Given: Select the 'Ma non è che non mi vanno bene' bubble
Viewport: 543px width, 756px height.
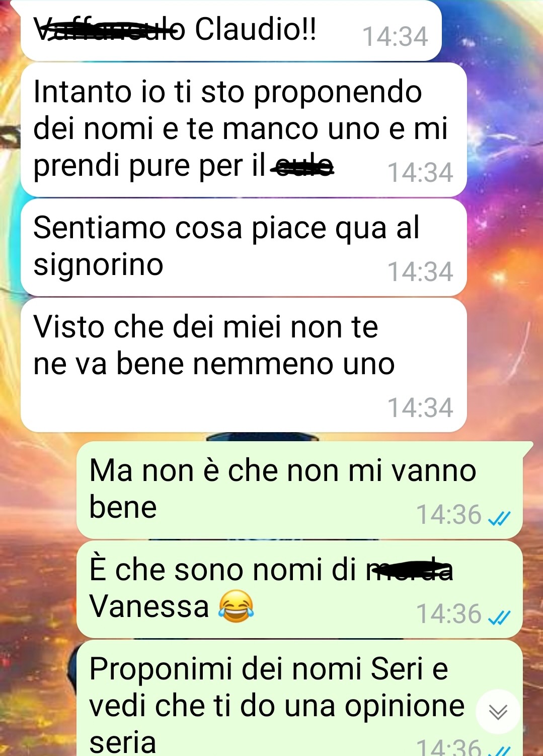Looking at the screenshot, I should click(x=299, y=490).
